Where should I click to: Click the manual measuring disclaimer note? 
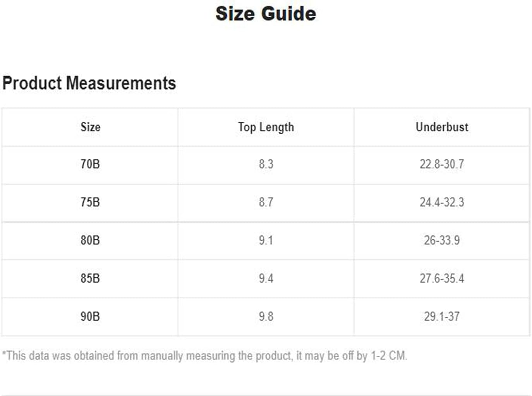[x=205, y=356]
